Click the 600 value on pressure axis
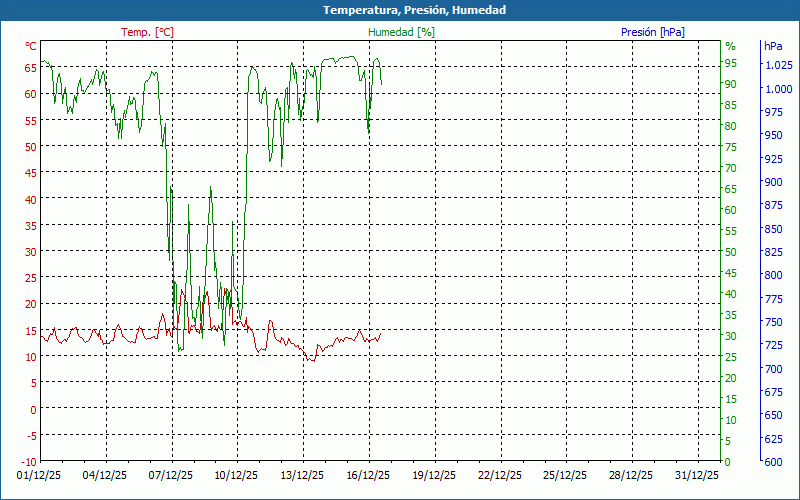800x500 pixels. [773, 461]
